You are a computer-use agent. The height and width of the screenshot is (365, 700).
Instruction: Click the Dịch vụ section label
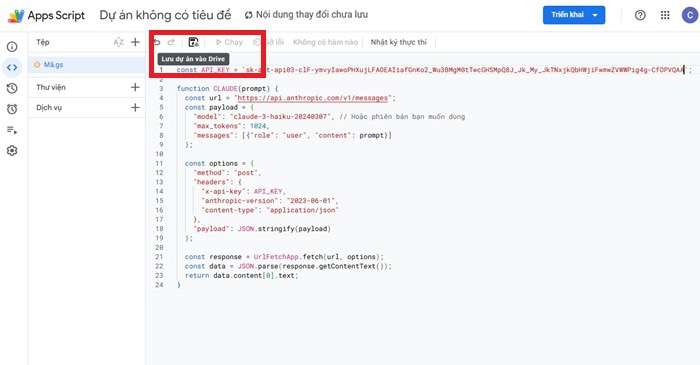[49, 108]
